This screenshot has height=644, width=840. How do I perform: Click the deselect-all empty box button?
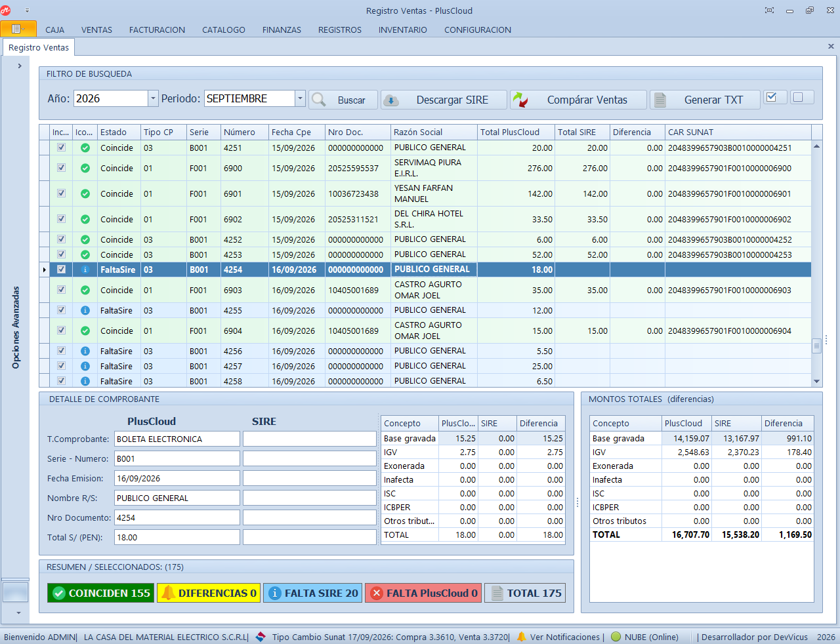802,97
